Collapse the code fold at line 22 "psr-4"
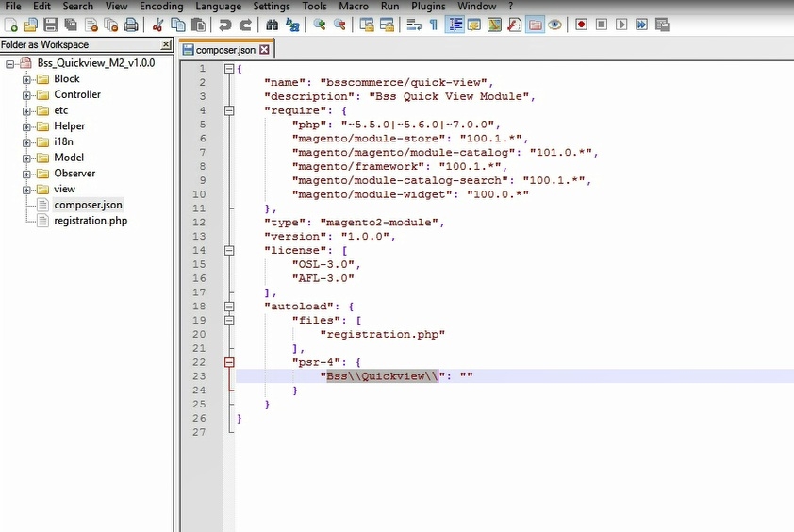 click(229, 362)
